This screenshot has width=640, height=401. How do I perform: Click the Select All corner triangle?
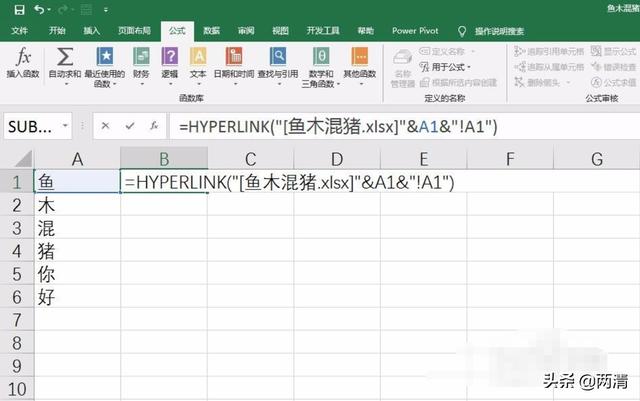[x=23, y=159]
